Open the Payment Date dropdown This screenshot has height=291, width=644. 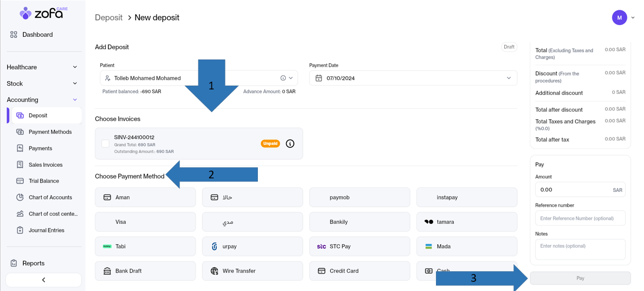509,78
